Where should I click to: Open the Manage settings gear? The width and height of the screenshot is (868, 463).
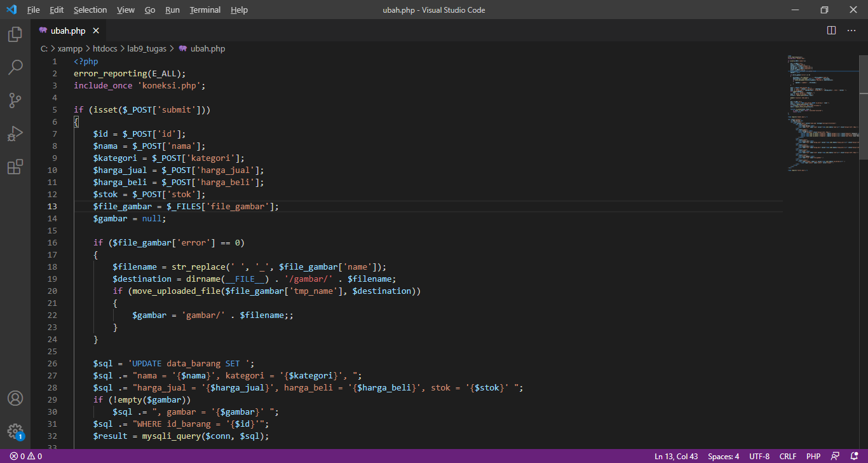click(15, 431)
